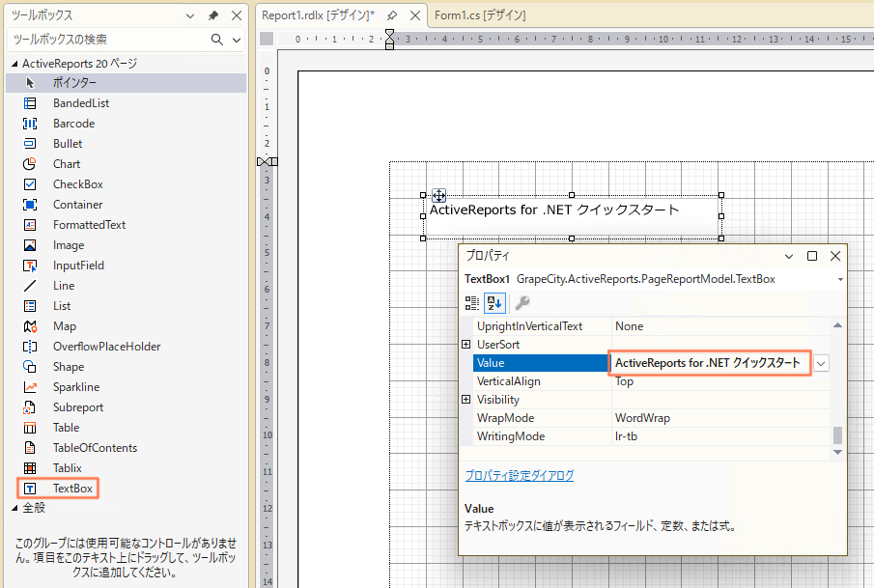Open property pages wrench button
874x588 pixels.
tap(522, 303)
